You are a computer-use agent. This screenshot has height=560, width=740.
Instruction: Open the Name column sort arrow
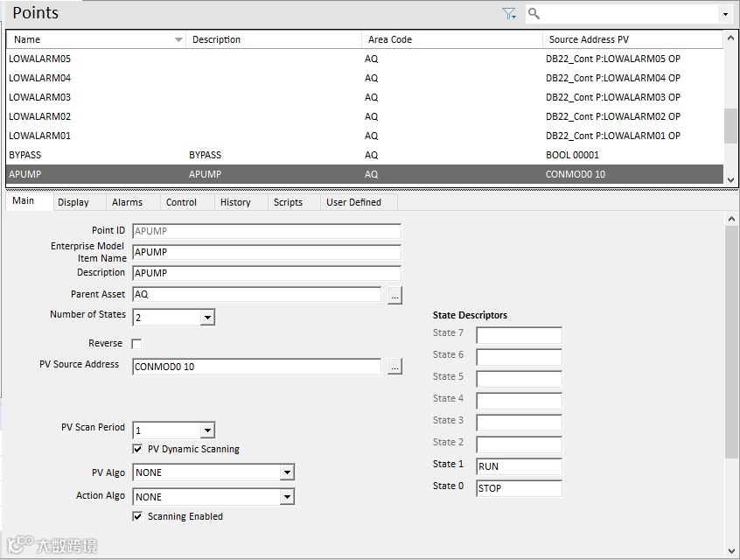[178, 39]
